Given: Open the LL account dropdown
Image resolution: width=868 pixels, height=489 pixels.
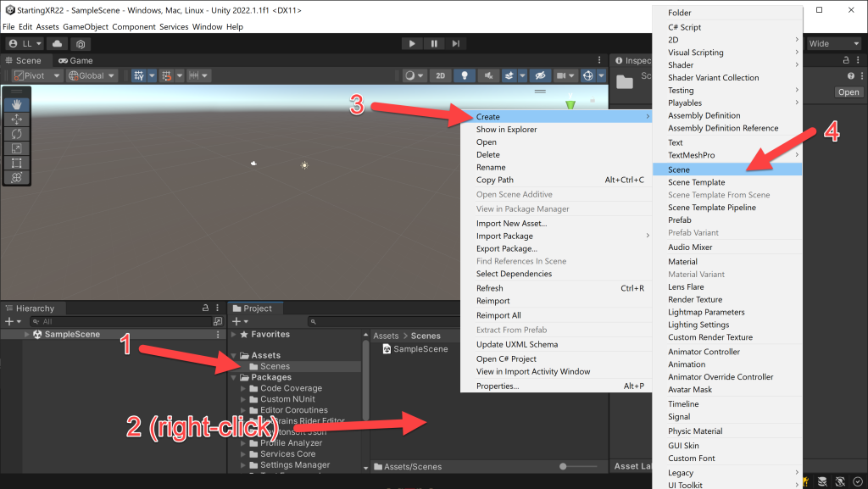Looking at the screenshot, I should [x=25, y=44].
